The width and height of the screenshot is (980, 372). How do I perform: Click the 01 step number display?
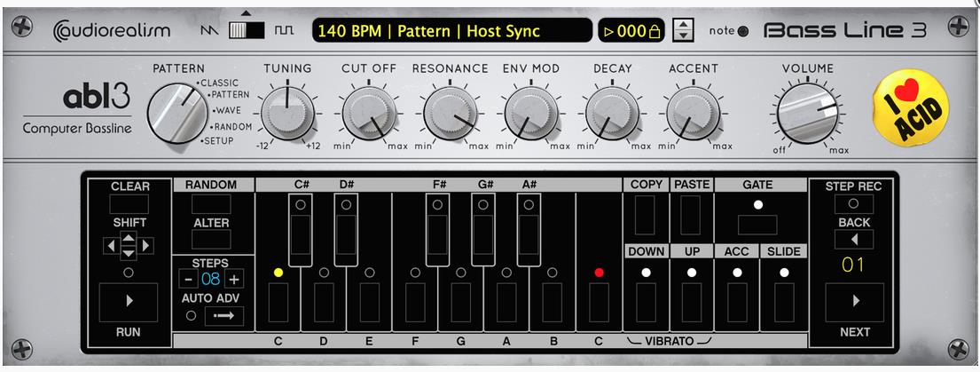[853, 265]
